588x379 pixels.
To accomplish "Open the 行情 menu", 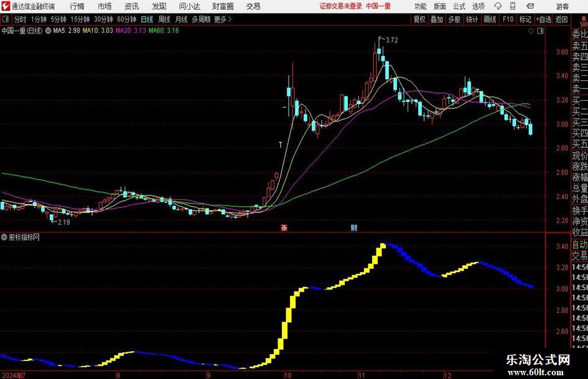I will 77,6.
